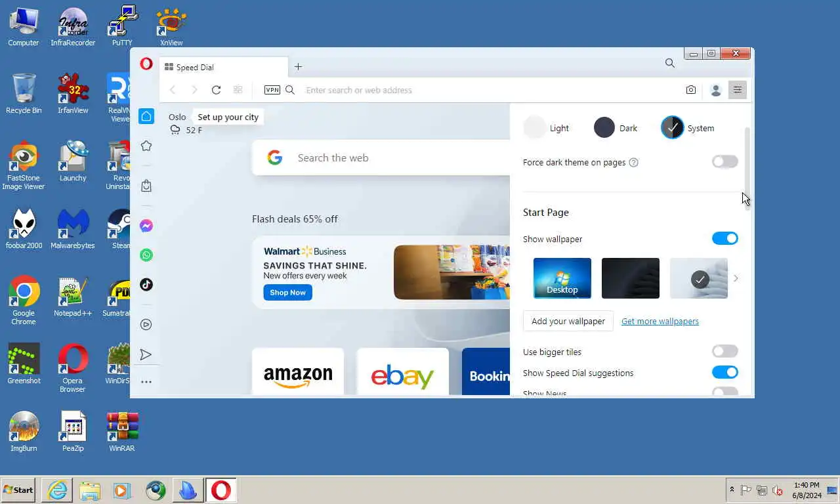840x504 pixels.
Task: Enable Force dark theme on pages
Action: point(725,161)
